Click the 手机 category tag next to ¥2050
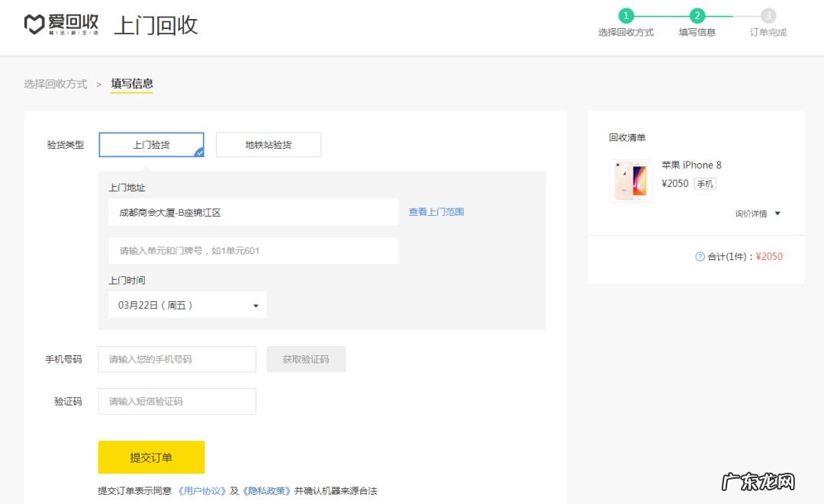The image size is (824, 504). [x=706, y=183]
